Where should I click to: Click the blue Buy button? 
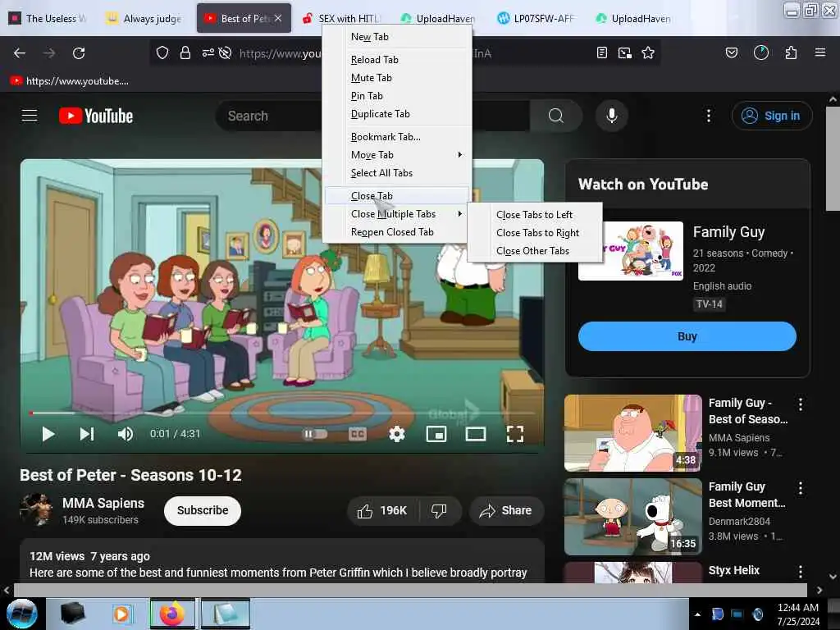point(687,336)
